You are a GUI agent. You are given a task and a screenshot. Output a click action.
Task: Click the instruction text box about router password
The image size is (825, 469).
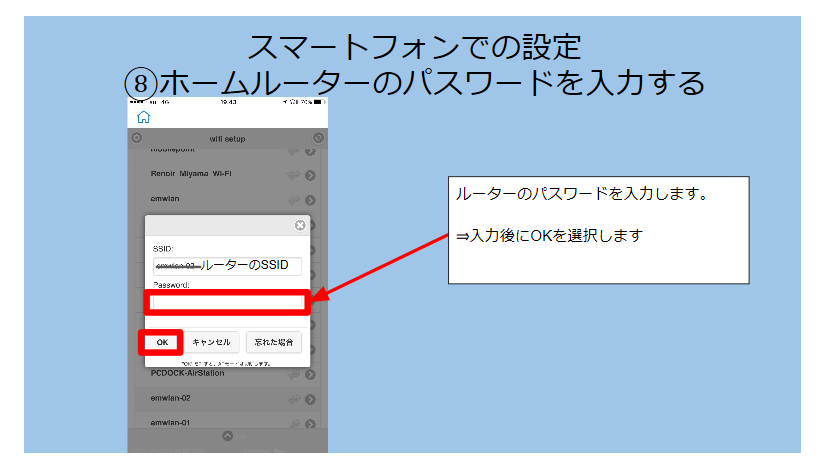tap(598, 229)
